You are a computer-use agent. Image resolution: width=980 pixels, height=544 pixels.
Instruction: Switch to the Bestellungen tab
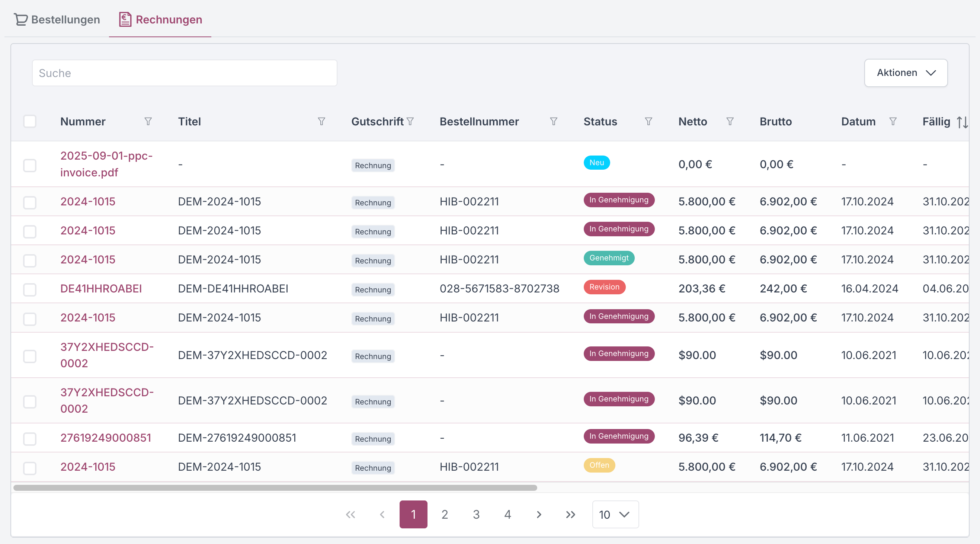click(57, 19)
